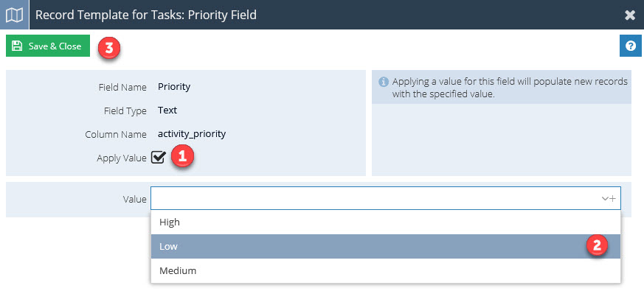644x291 pixels.
Task: Click red annotation marker number 1
Action: [182, 158]
